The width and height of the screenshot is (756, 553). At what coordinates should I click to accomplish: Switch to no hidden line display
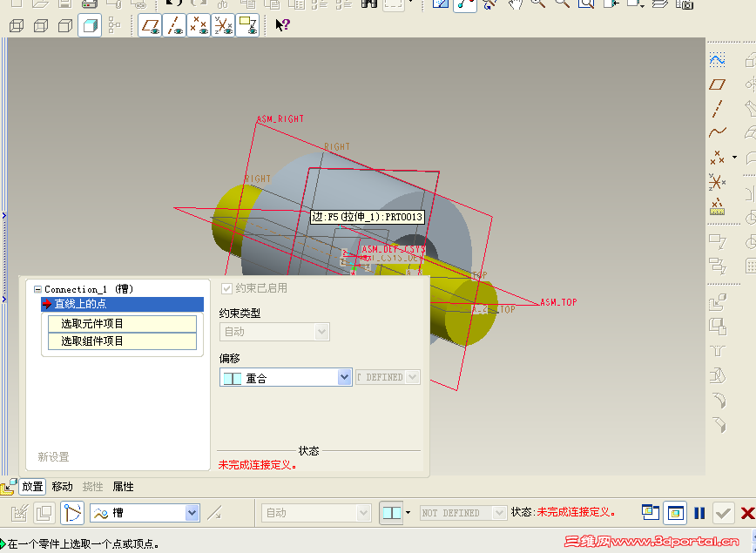(x=65, y=25)
